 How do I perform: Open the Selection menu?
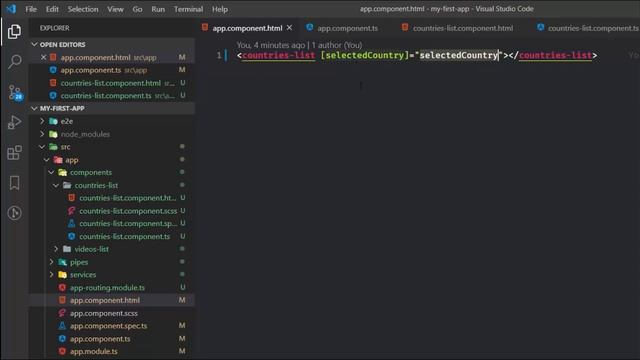pyautogui.click(x=83, y=9)
